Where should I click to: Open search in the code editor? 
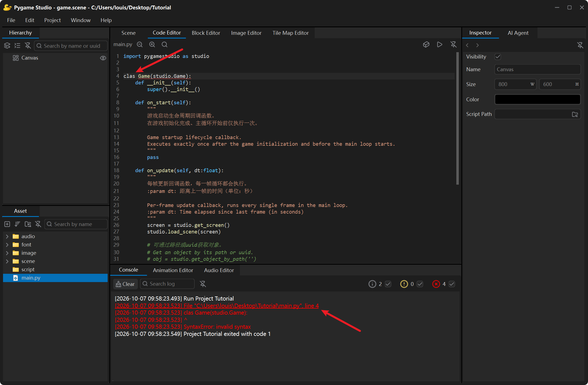[x=165, y=44]
